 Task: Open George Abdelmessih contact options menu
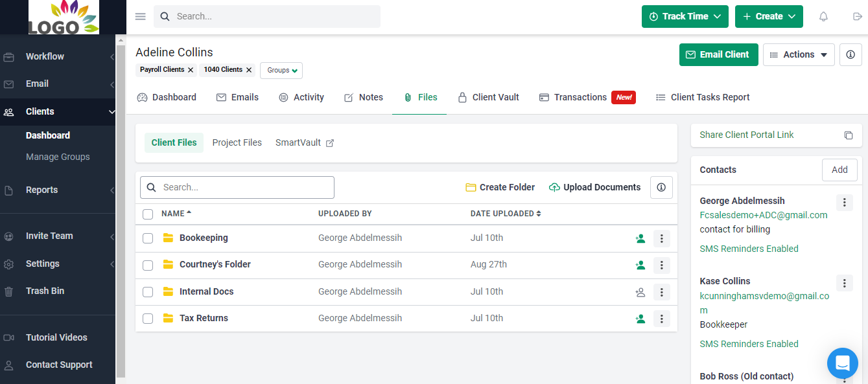coord(844,202)
